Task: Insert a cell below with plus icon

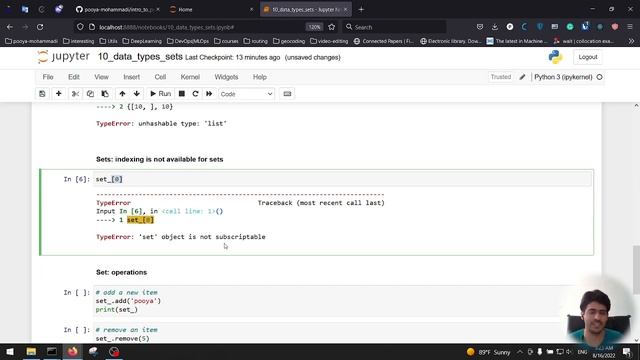Action: [59, 94]
